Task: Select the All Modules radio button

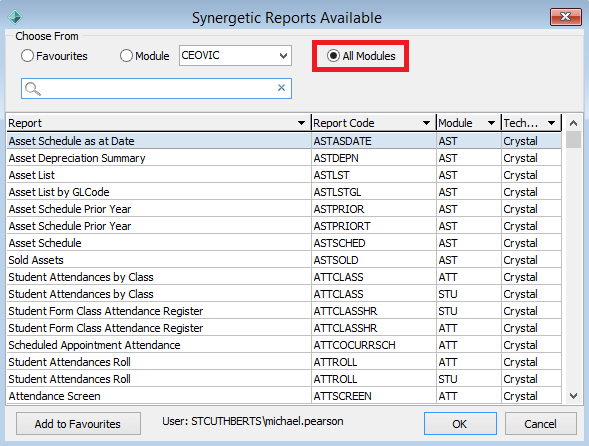Action: tap(333, 56)
